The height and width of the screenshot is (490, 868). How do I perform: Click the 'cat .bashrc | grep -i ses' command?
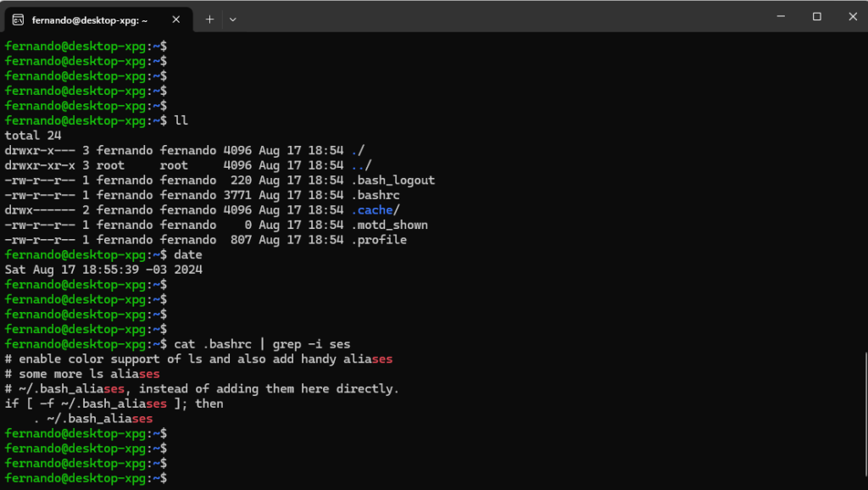tap(263, 344)
